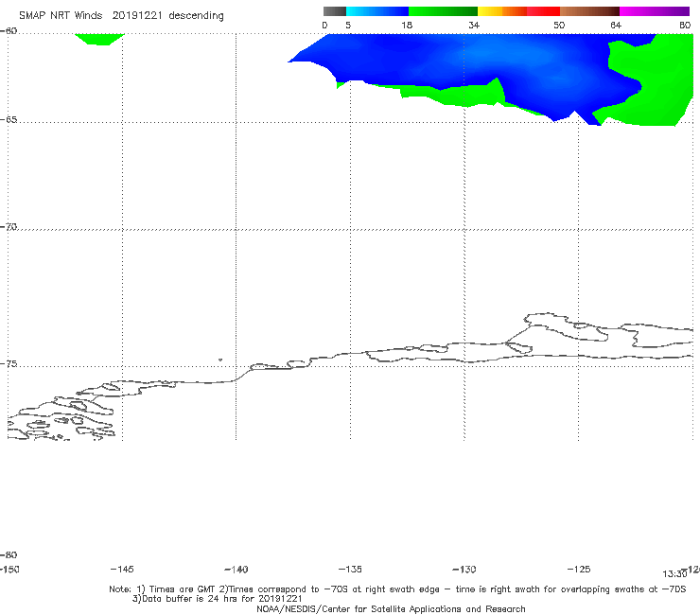Click the brown segment of the color bar
The height and width of the screenshot is (615, 700).
point(589,11)
